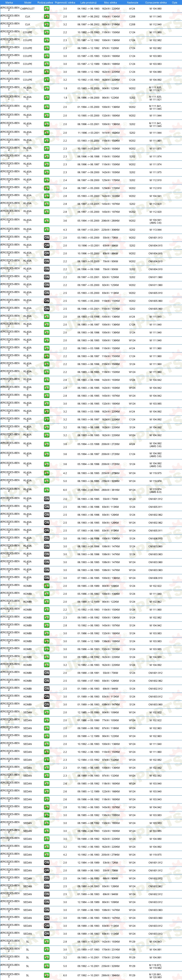Click the OM 605.910 engine code
Screen dimensions: 182x980
coord(155,293)
